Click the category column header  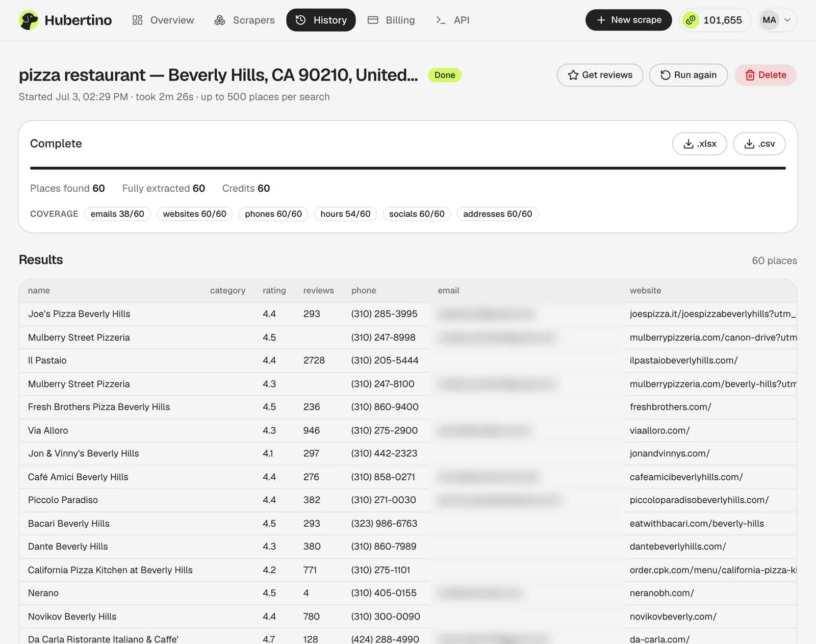pos(227,291)
